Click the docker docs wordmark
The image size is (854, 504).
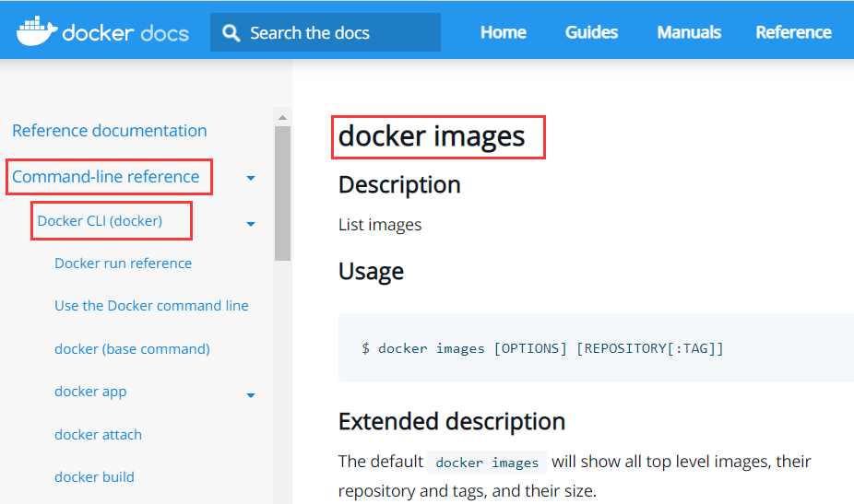125,33
